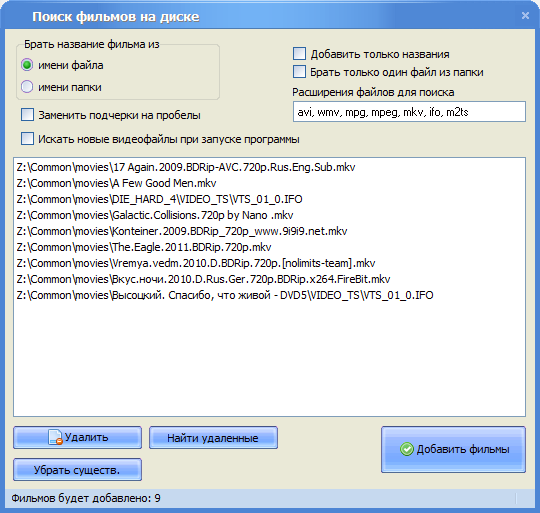Select the 'имени файла' radio option
This screenshot has width=540, height=513.
[x=27, y=65]
